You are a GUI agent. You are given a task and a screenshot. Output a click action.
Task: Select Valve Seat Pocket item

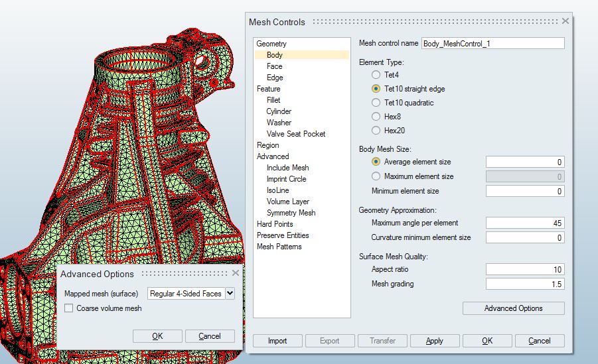click(x=296, y=134)
